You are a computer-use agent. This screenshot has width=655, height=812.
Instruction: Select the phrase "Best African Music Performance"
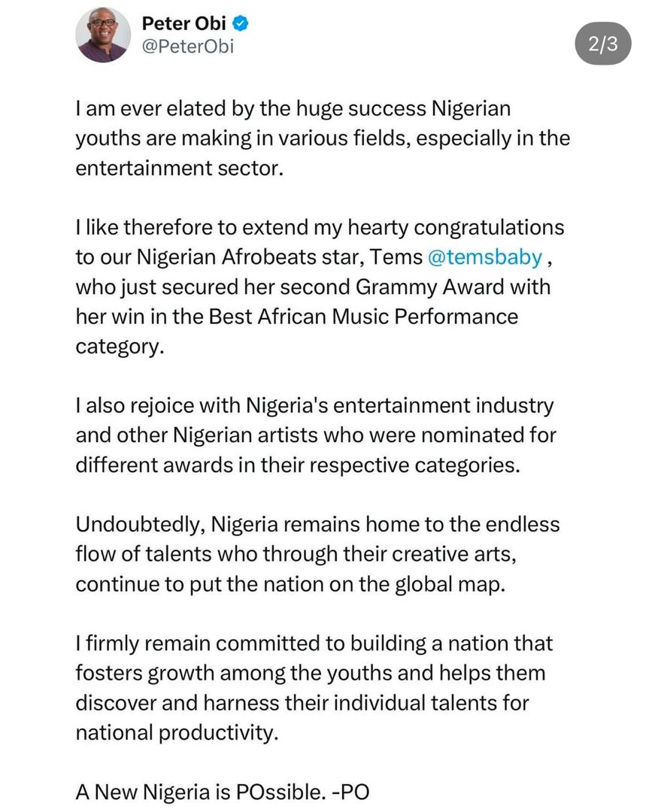tap(363, 317)
